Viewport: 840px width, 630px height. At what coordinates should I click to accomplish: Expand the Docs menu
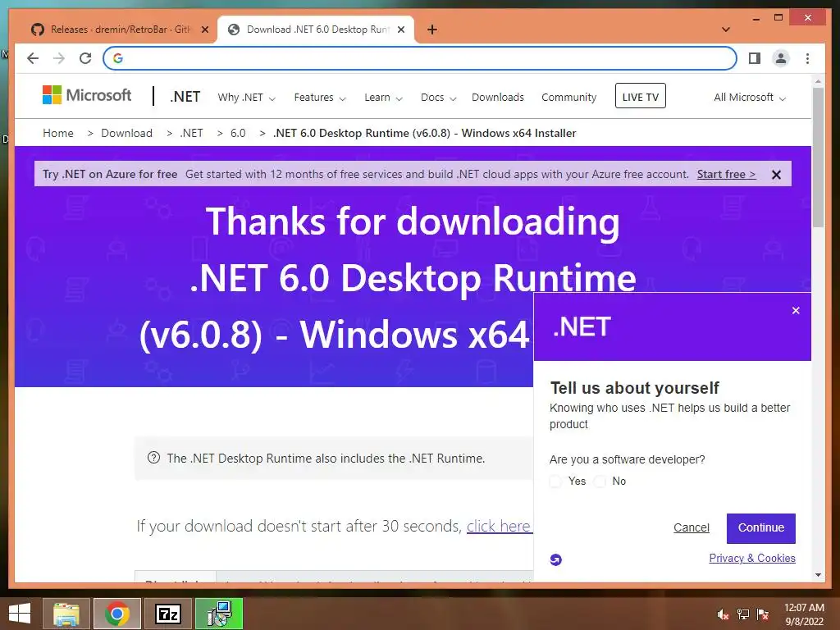tap(438, 98)
